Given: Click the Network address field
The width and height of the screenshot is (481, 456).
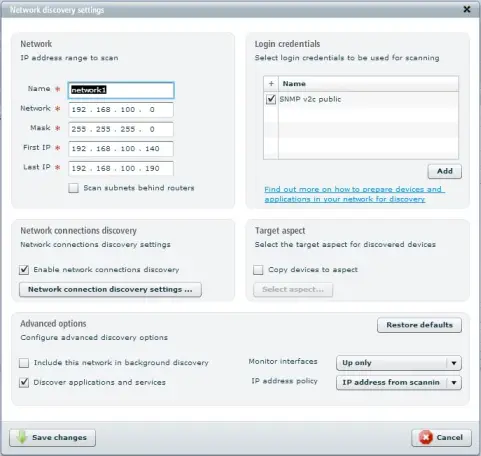Looking at the screenshot, I should (x=121, y=110).
